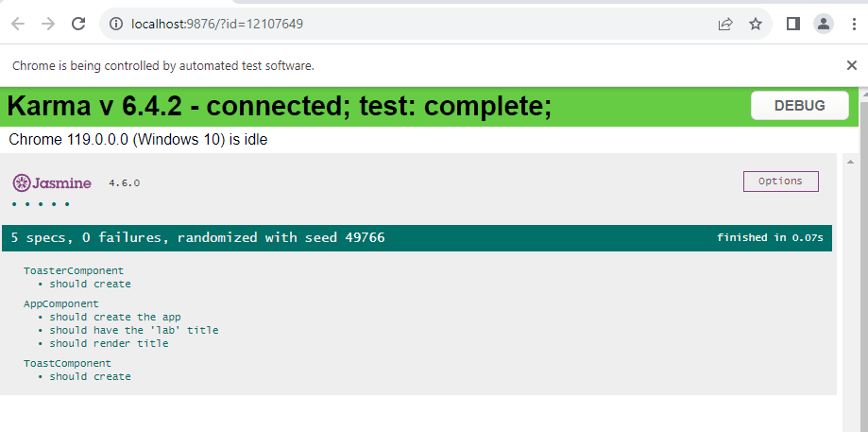Open the ToasterComponent suite link
Viewport: 868px width, 432px height.
coord(74,270)
